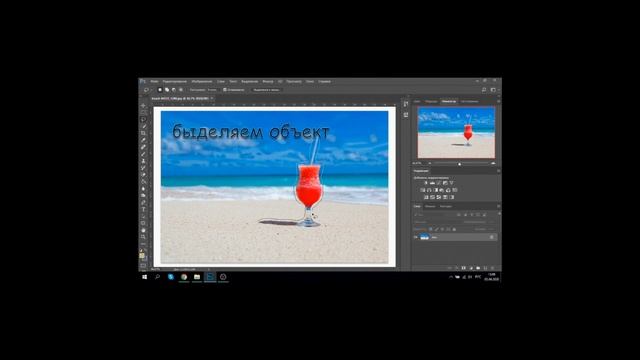Click the Navigator zoom slider handle

(x=460, y=164)
